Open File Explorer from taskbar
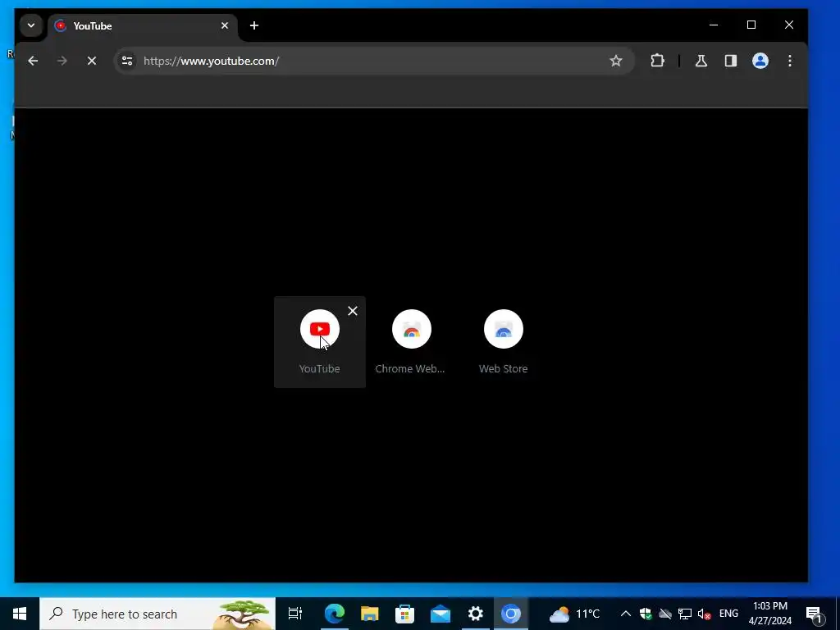This screenshot has width=840, height=630. point(369,614)
